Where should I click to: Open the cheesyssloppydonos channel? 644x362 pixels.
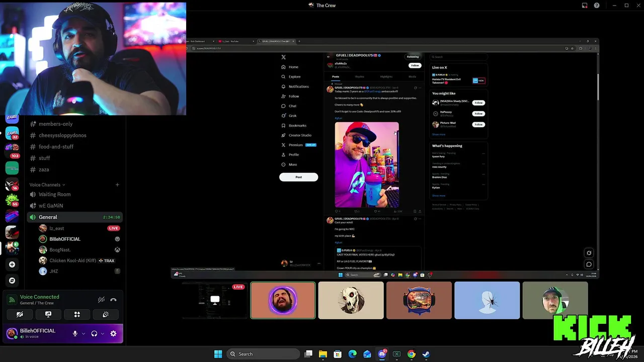74,135
